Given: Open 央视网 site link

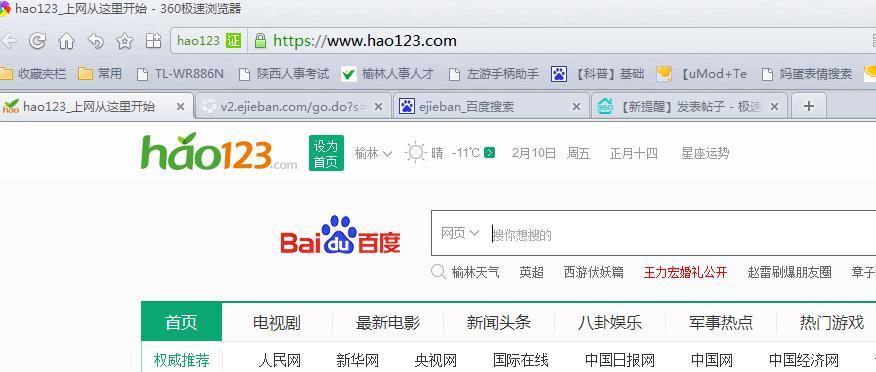Looking at the screenshot, I should (x=436, y=360).
